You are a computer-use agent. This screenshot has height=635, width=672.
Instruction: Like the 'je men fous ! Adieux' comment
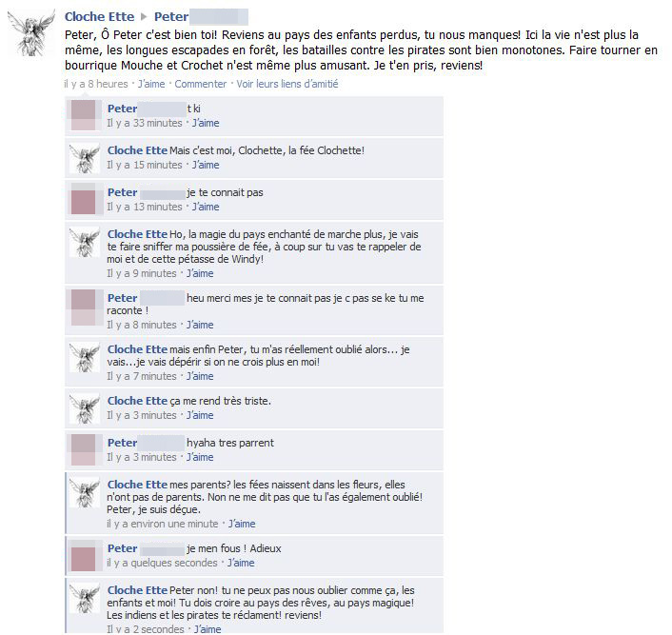click(x=241, y=563)
